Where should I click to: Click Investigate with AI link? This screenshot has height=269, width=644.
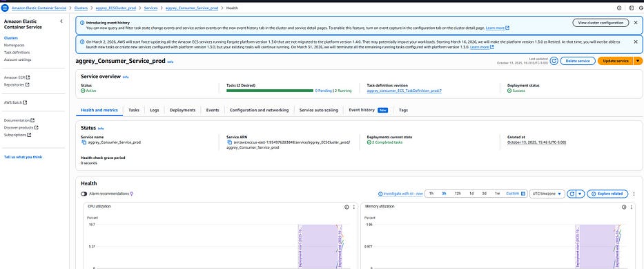click(400, 194)
